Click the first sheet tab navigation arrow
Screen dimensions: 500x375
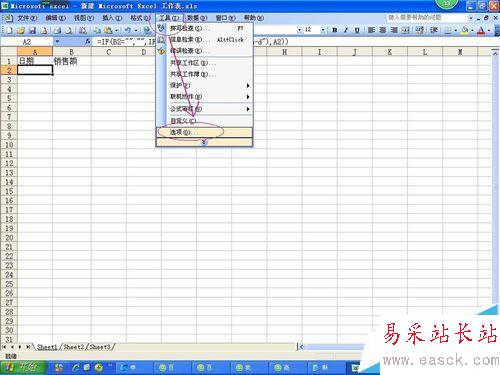coord(4,347)
